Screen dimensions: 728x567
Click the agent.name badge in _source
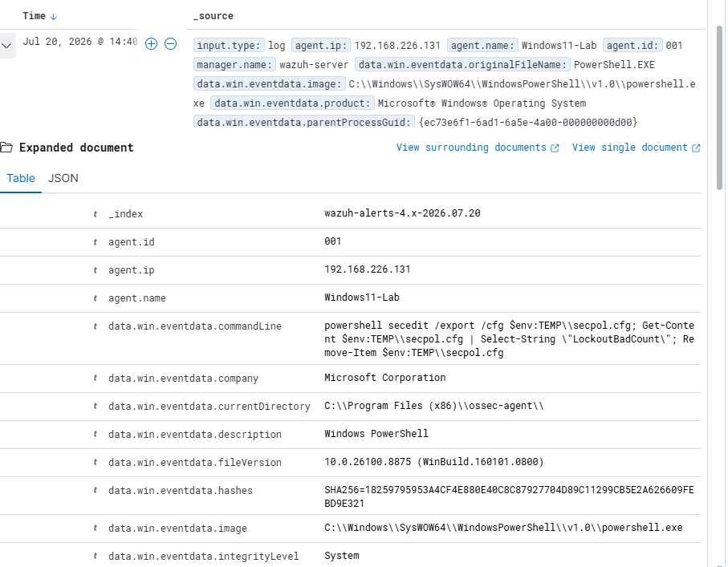[482, 46]
